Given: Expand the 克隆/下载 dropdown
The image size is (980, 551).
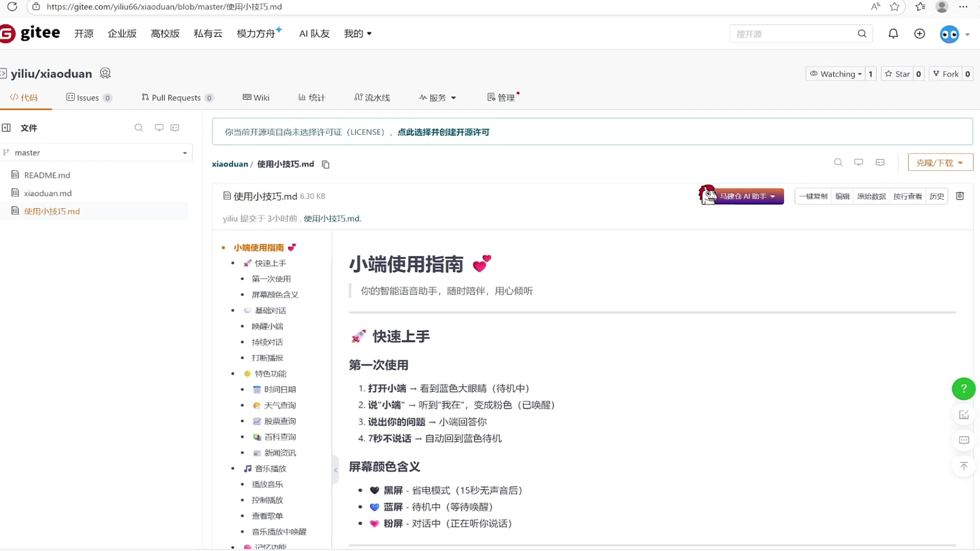Looking at the screenshot, I should pyautogui.click(x=940, y=163).
